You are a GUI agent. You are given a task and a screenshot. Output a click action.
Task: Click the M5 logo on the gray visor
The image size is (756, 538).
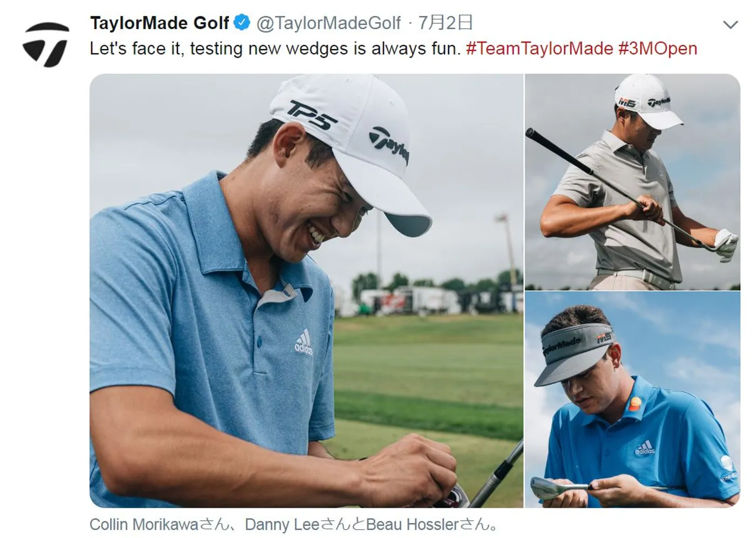pos(604,338)
